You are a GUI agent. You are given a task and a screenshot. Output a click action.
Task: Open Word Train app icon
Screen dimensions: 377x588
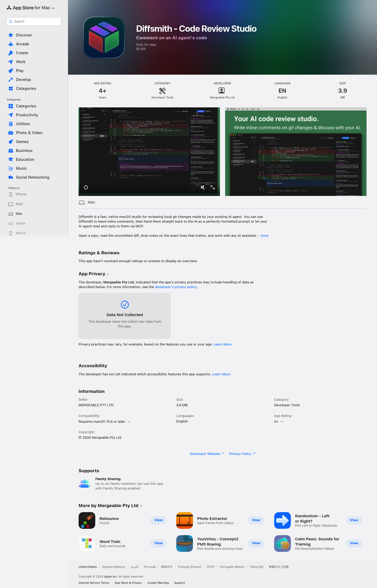tap(87, 543)
